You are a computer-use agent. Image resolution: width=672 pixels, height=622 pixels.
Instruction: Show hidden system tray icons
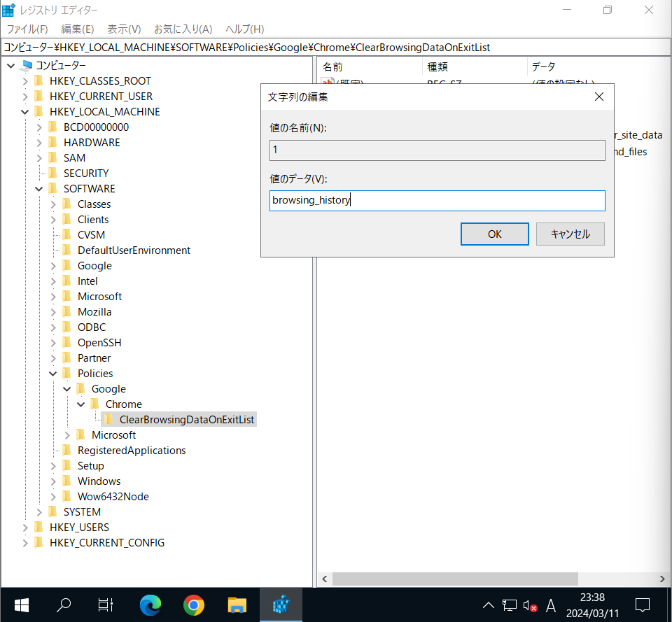pos(489,605)
